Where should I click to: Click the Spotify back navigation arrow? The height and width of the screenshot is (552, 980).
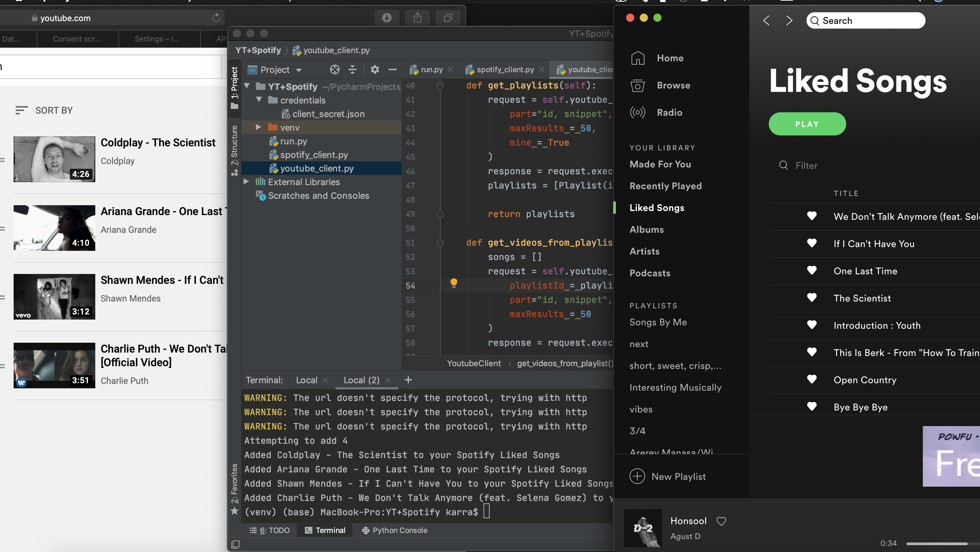[x=767, y=20]
